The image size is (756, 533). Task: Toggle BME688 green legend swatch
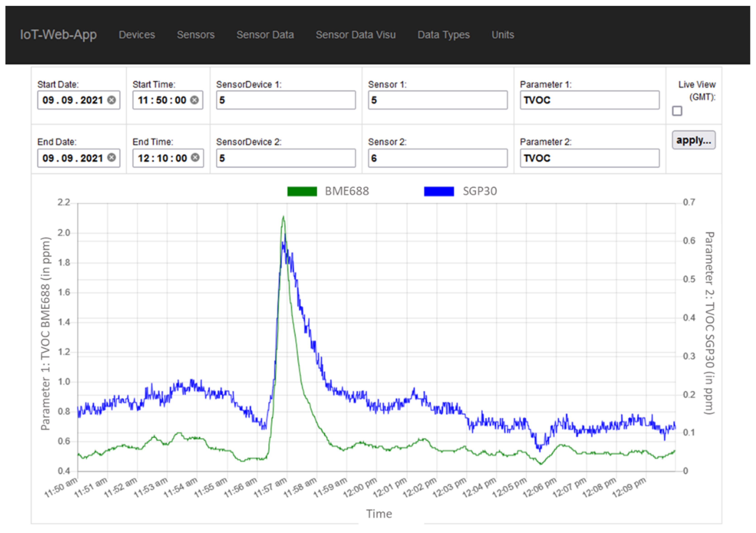[x=302, y=192]
